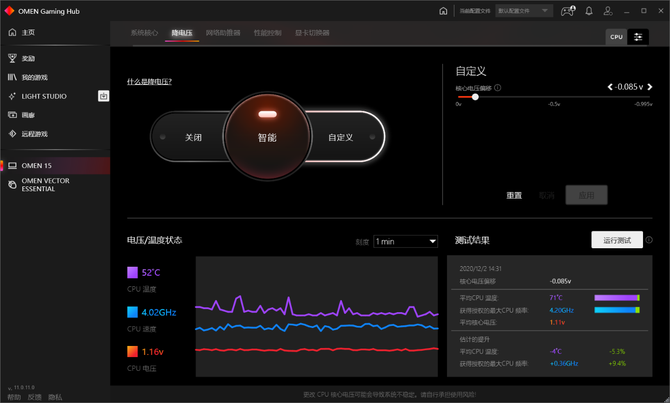The image size is (670, 403).
Task: Select the OMEN VECTOR ESSENTIAL device
Action: [x=45, y=185]
